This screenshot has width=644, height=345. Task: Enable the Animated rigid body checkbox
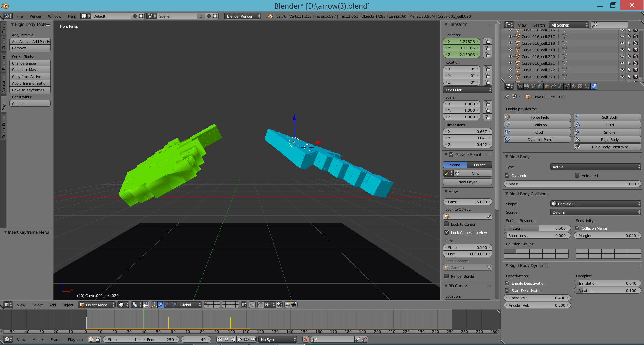[577, 175]
